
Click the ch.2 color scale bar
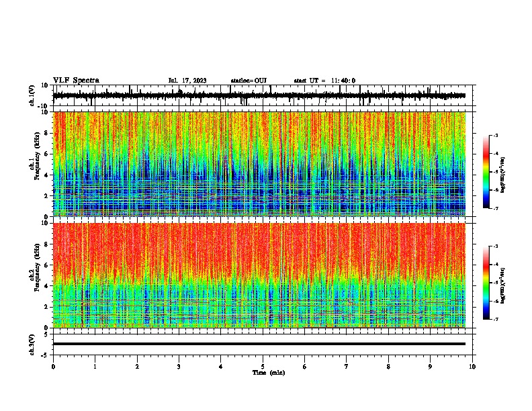click(x=486, y=283)
